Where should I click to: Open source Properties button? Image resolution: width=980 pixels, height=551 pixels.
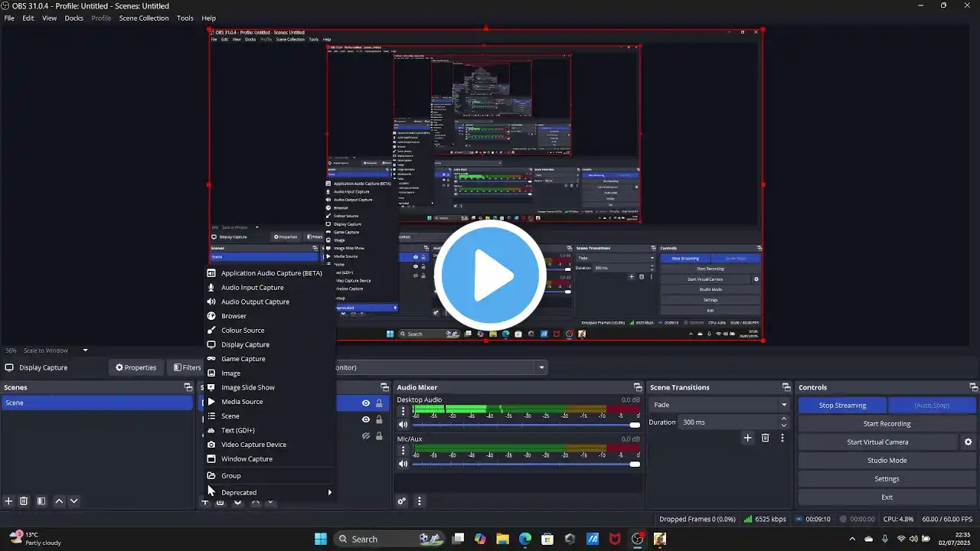tap(136, 367)
